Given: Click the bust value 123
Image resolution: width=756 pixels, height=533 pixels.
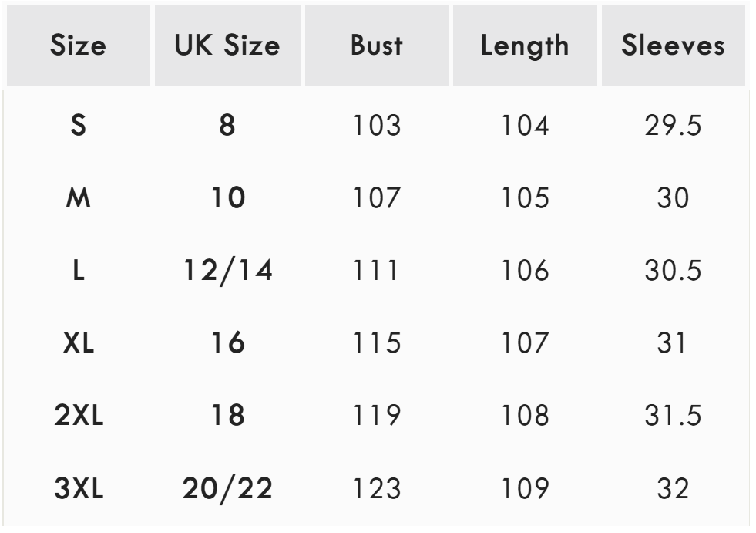Looking at the screenshot, I should (x=376, y=488).
